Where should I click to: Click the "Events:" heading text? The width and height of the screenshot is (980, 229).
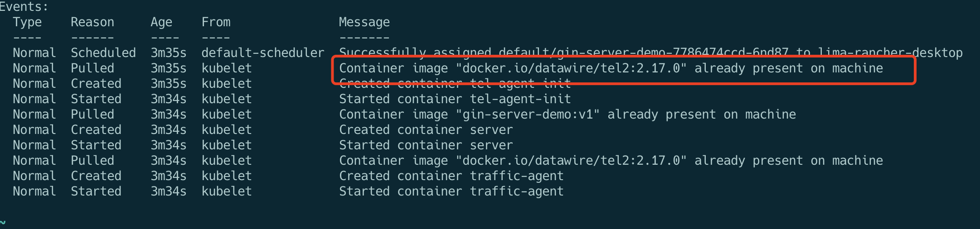[x=24, y=7]
